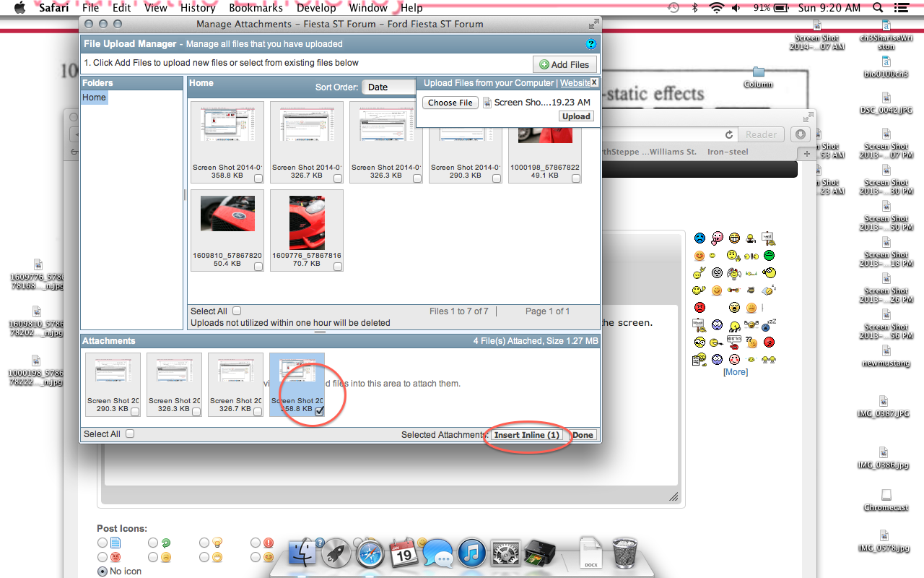Image resolution: width=924 pixels, height=578 pixels.
Task: Open the File Upload Manager help icon
Action: pyautogui.click(x=591, y=44)
